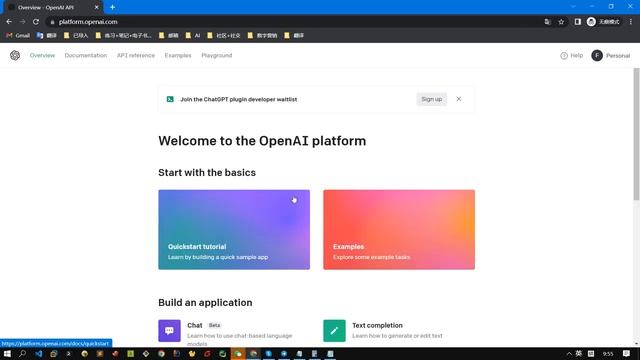The height and width of the screenshot is (360, 640).
Task: Click the browser forward arrow
Action: point(22,22)
